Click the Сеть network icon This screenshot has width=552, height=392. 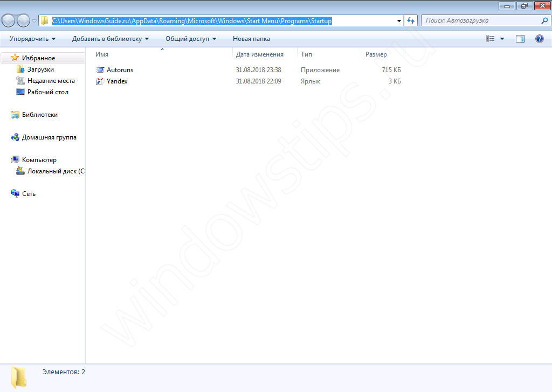point(15,193)
